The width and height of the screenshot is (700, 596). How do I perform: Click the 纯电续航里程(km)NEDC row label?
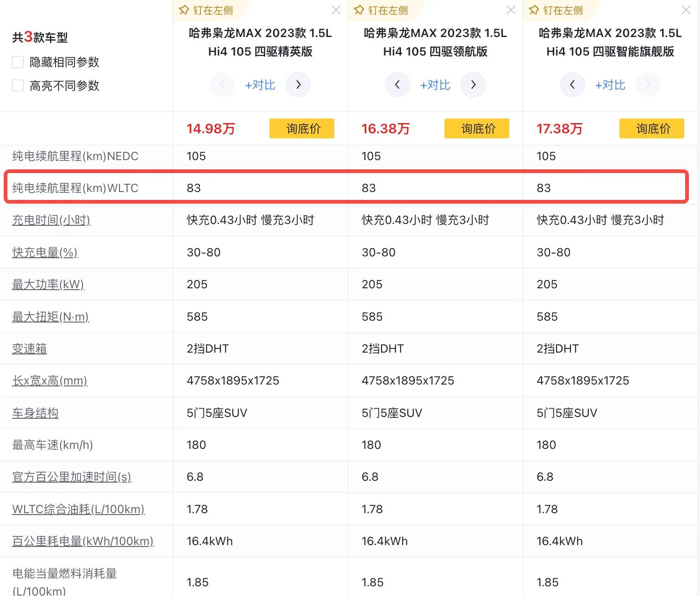[x=75, y=156]
